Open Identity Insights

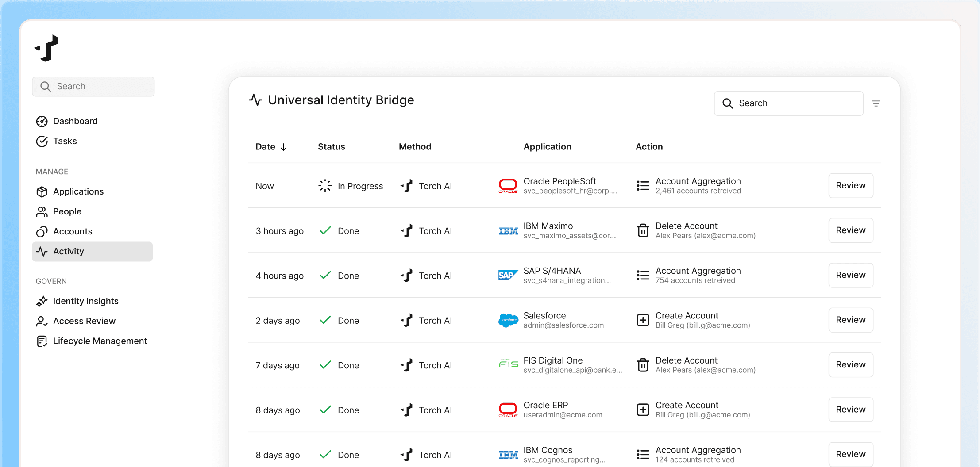pyautogui.click(x=86, y=301)
